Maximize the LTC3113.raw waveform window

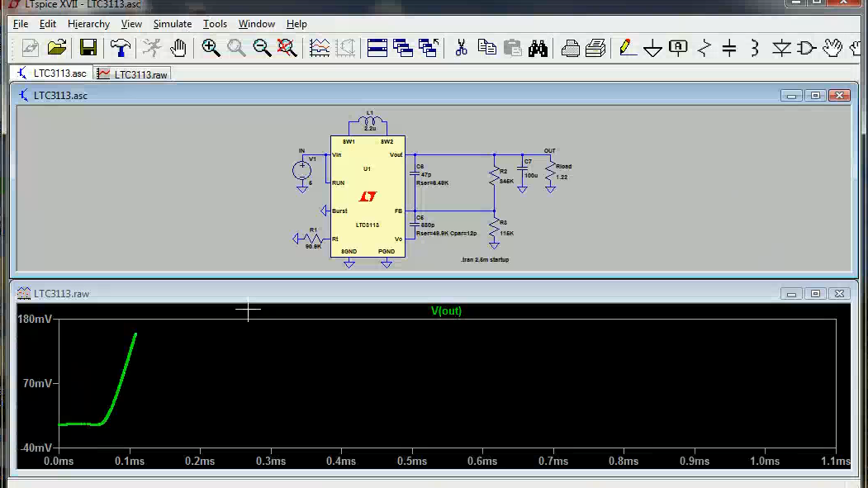coord(815,293)
